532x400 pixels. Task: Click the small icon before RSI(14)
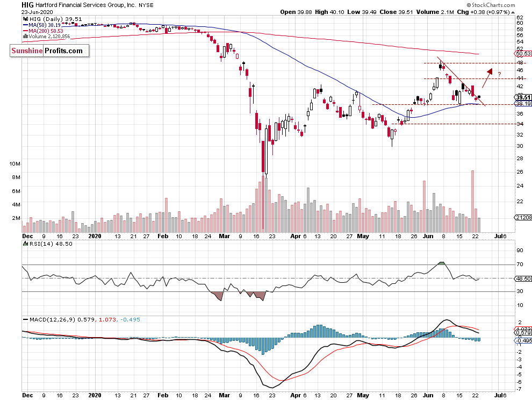(x=25, y=244)
